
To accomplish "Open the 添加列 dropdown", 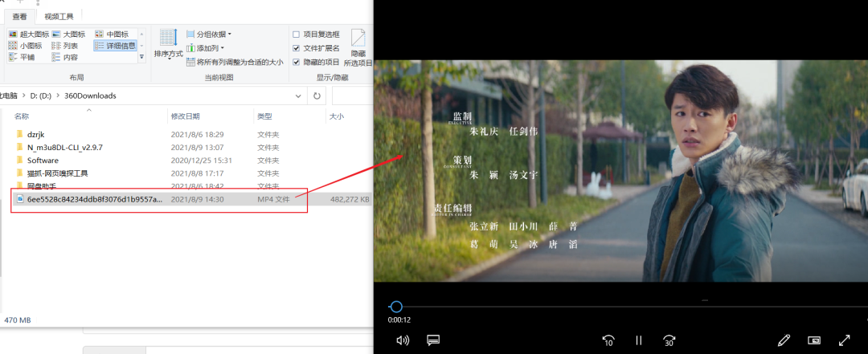I will tap(206, 48).
